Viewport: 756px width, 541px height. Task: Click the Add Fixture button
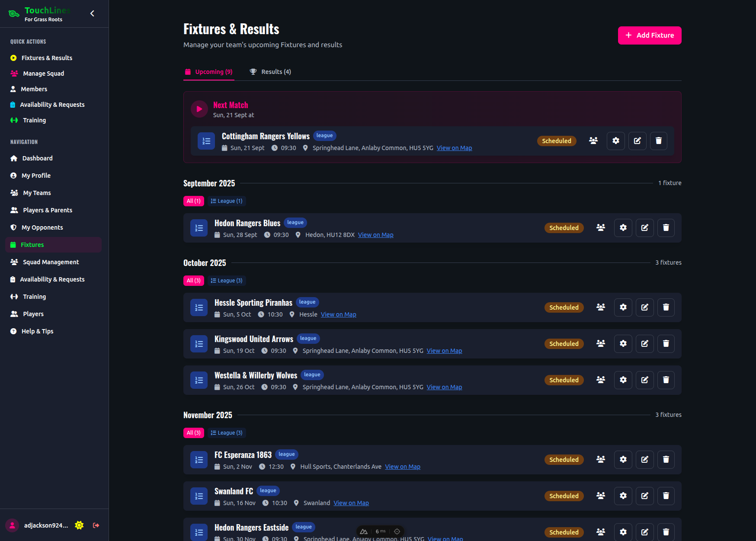click(649, 35)
